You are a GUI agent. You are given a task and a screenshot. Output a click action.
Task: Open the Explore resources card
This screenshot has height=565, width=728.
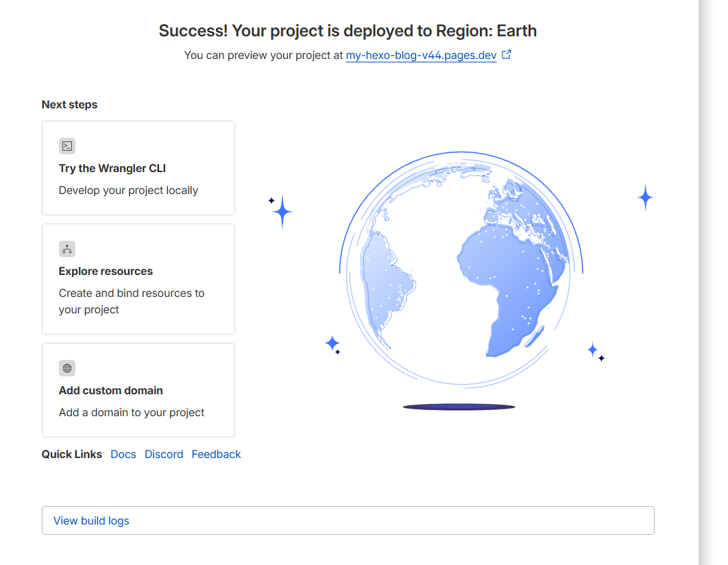pos(138,279)
